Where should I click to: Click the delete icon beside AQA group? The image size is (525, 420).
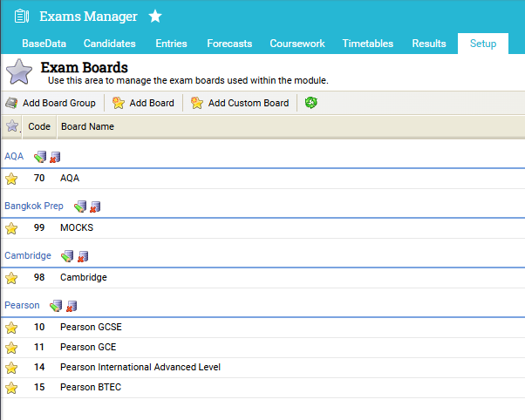pyautogui.click(x=55, y=158)
